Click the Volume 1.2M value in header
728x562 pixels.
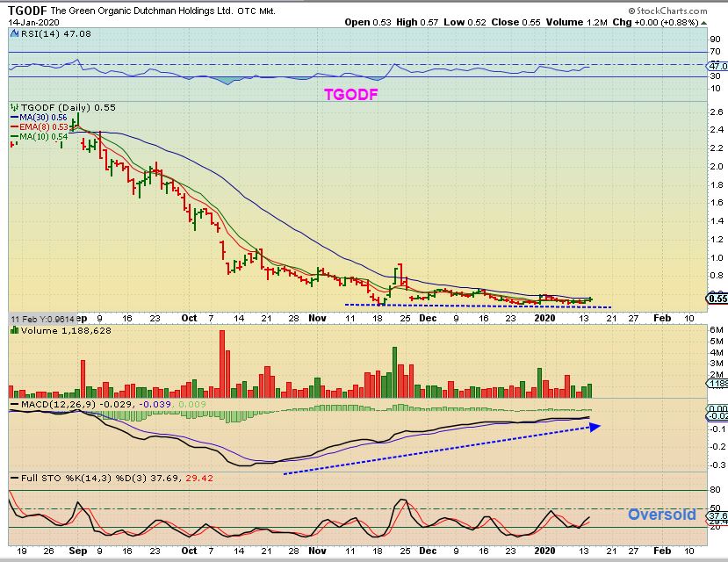click(x=576, y=22)
